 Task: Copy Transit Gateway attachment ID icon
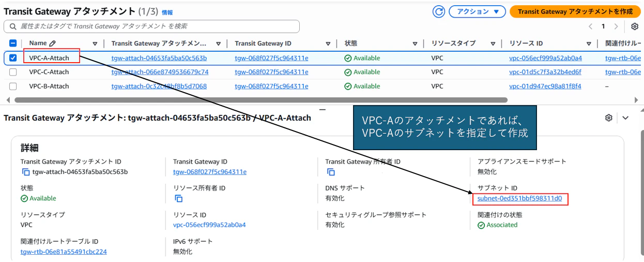point(25,172)
